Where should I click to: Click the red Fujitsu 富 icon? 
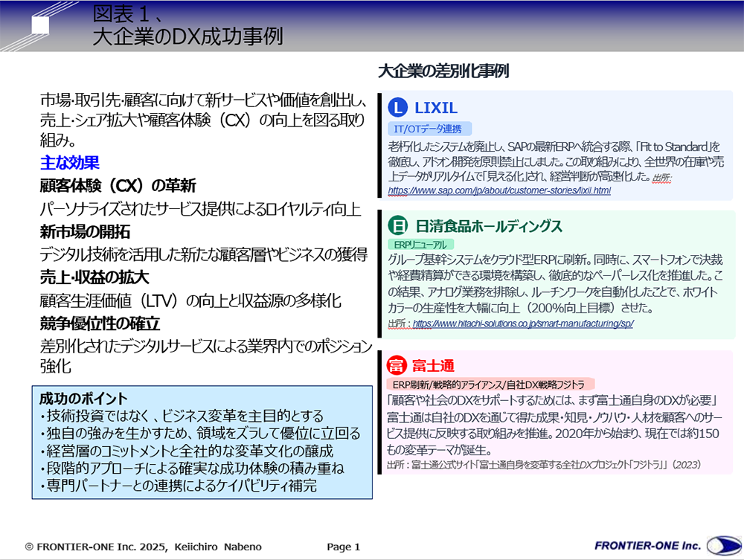(x=397, y=365)
